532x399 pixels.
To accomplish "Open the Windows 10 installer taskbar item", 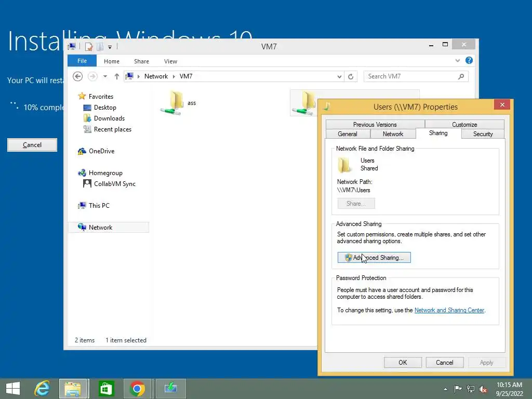I will [170, 389].
